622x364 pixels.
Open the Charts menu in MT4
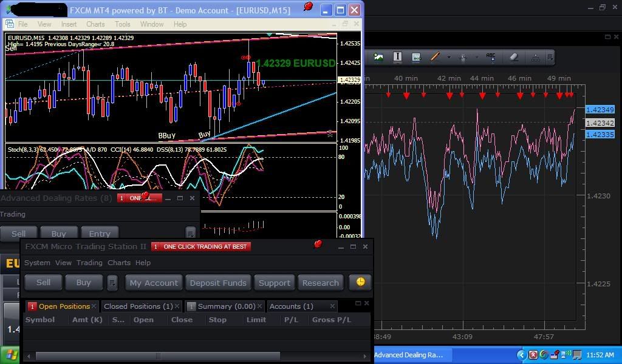(x=95, y=24)
